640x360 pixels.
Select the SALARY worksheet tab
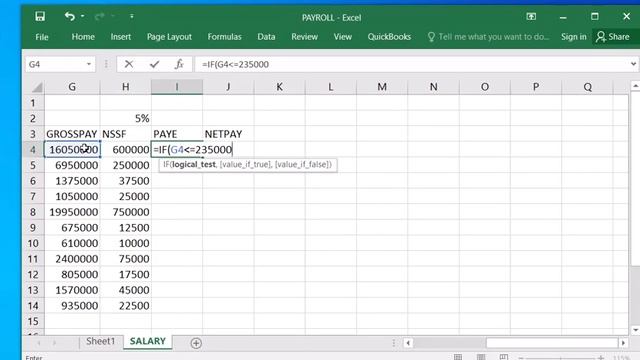coord(147,341)
